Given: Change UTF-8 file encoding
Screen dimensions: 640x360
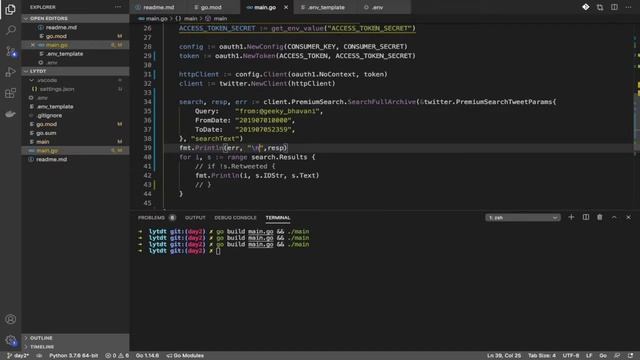Looking at the screenshot, I should tap(571, 356).
